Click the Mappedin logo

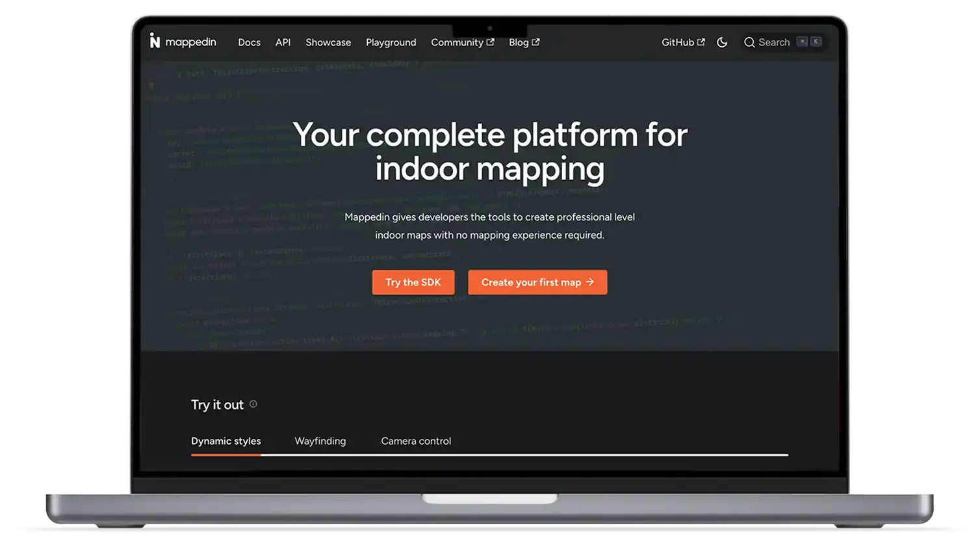point(183,42)
